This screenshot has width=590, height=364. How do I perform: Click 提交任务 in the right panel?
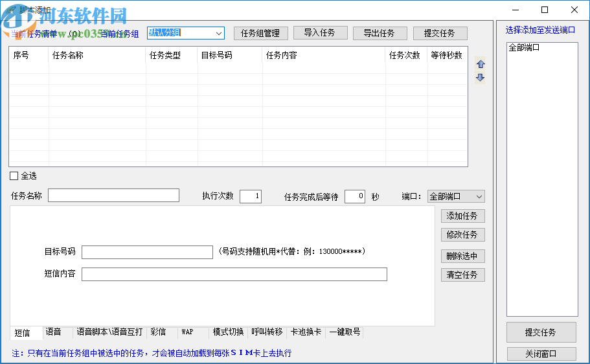(x=541, y=332)
